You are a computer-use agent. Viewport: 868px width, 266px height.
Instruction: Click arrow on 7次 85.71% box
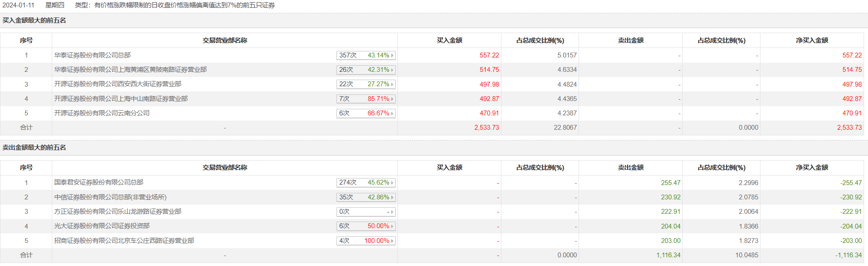[392, 99]
